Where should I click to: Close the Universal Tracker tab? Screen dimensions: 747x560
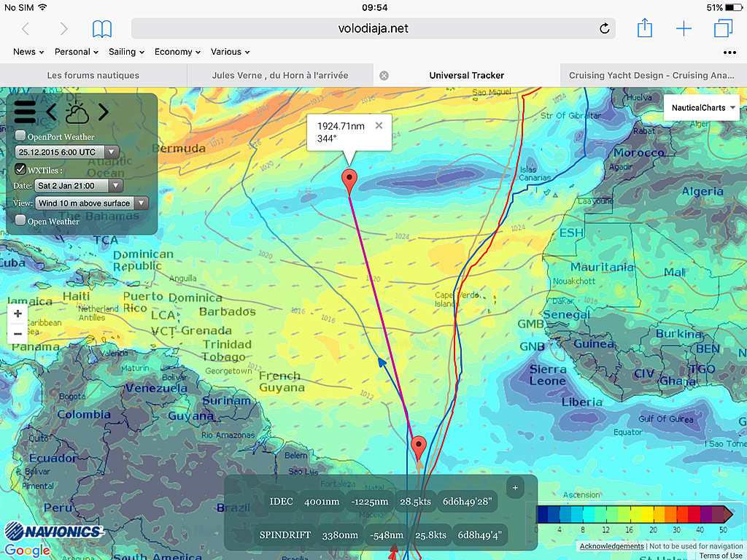coord(384,76)
